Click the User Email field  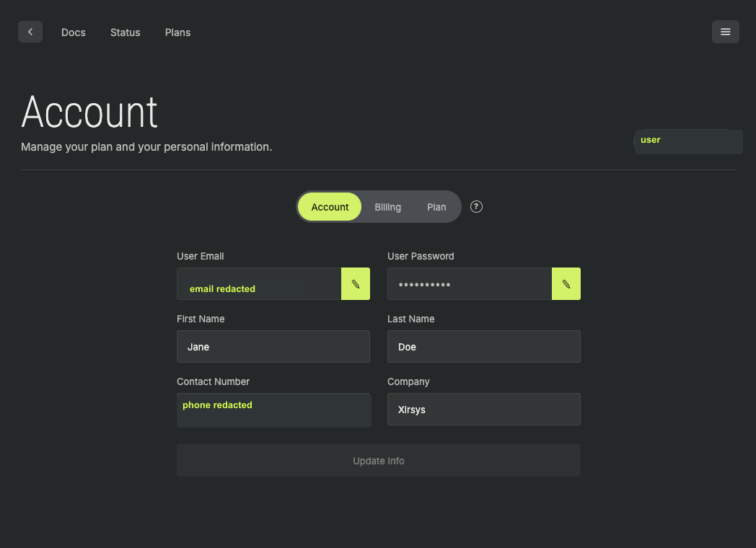click(259, 284)
